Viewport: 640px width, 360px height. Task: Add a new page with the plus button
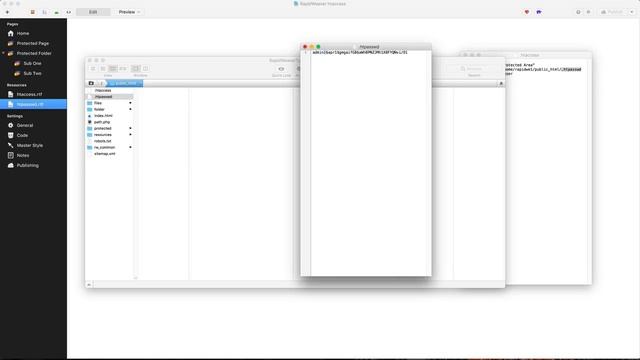(x=7, y=12)
